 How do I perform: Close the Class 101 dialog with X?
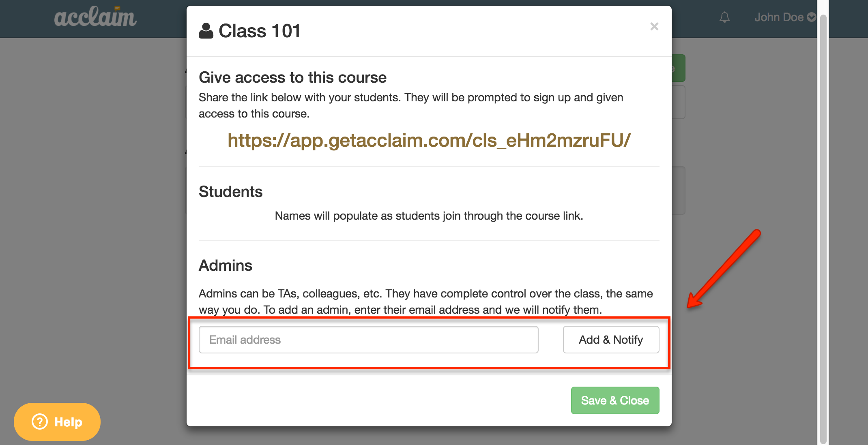[x=654, y=26]
